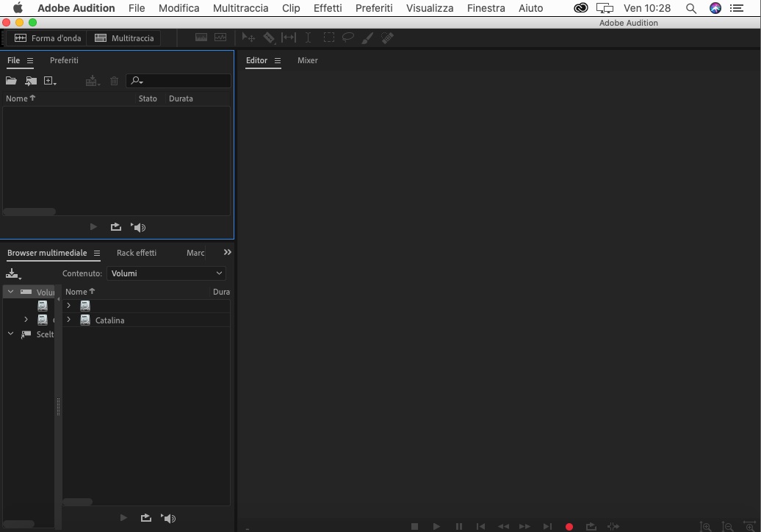Move playhead to previous marker
The height and width of the screenshot is (532, 761).
tap(480, 526)
